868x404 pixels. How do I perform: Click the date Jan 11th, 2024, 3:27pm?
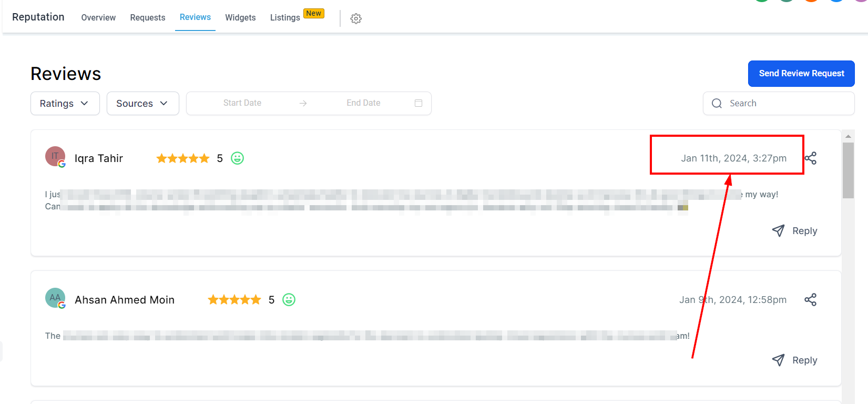[x=734, y=158]
